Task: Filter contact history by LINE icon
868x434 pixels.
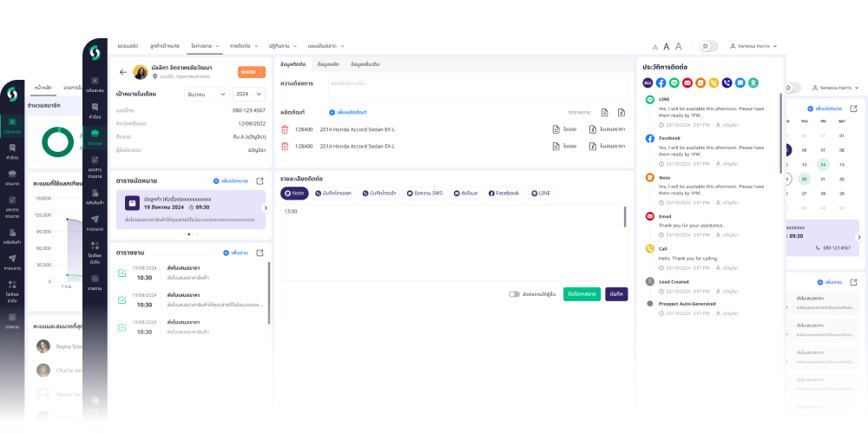Action: coord(674,82)
